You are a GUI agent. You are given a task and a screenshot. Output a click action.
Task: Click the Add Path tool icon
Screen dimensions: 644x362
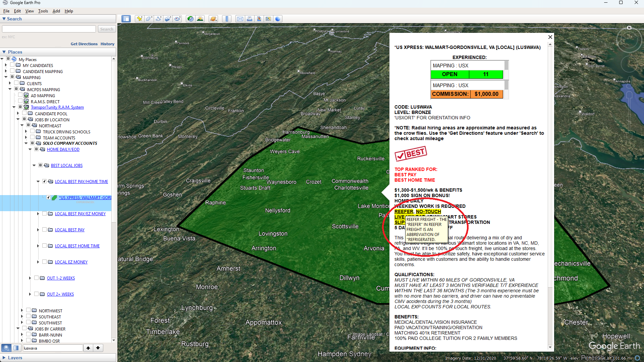tap(158, 19)
